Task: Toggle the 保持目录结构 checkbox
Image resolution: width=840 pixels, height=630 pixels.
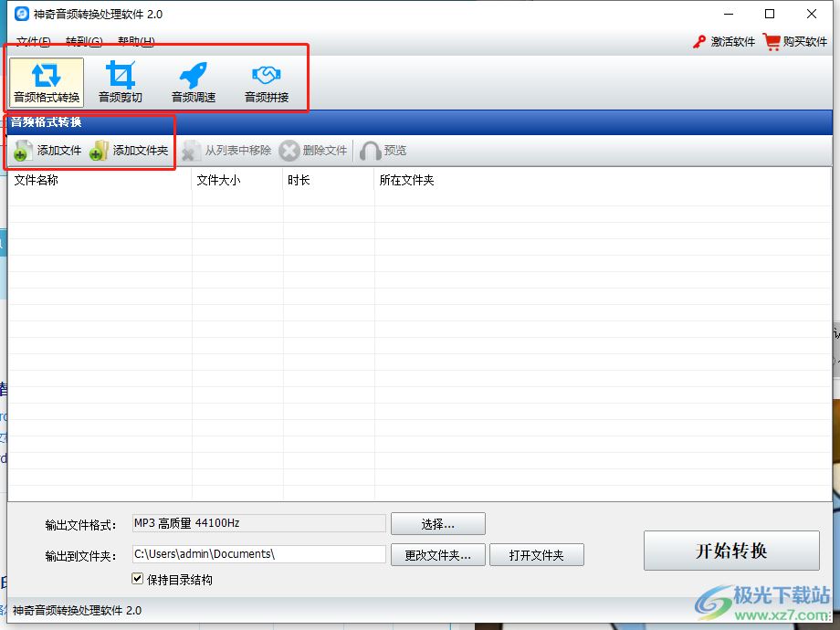Action: 138,579
